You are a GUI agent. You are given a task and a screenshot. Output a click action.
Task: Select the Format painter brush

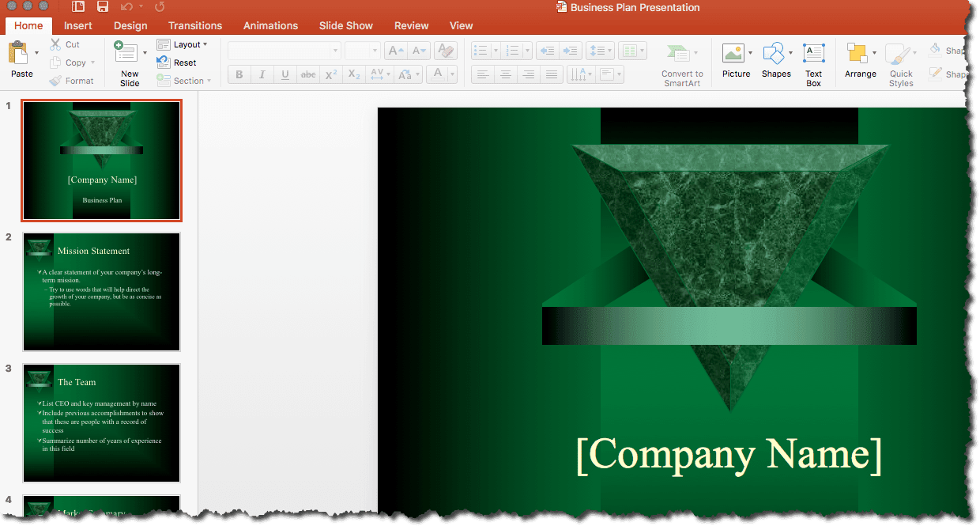55,81
